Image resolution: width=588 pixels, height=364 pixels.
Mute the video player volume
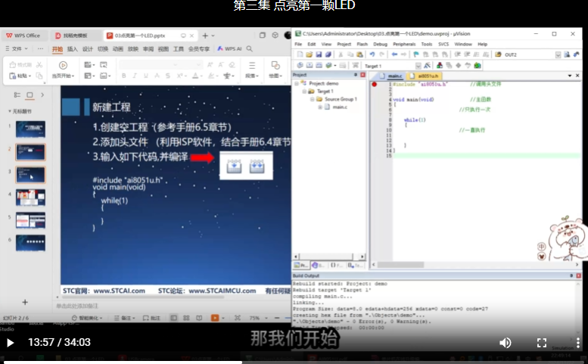[505, 343]
